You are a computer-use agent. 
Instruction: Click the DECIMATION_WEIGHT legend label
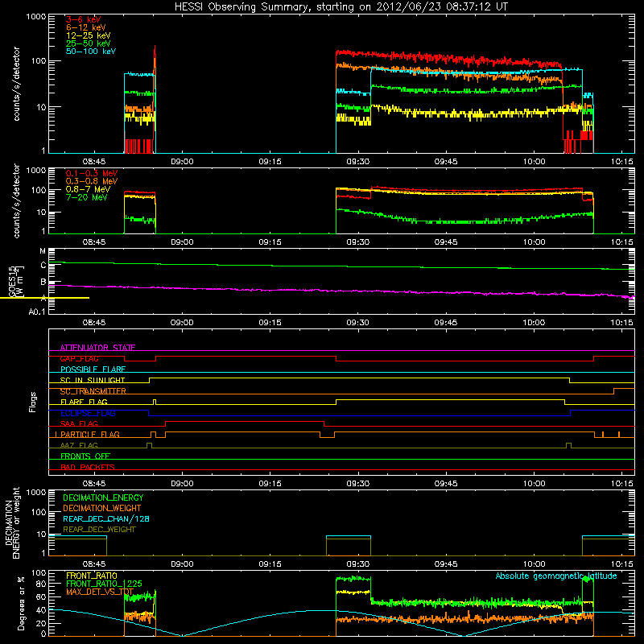pyautogui.click(x=102, y=508)
